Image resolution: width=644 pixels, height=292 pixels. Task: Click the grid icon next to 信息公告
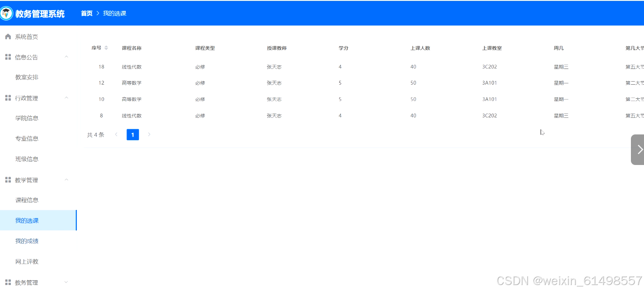click(x=7, y=57)
